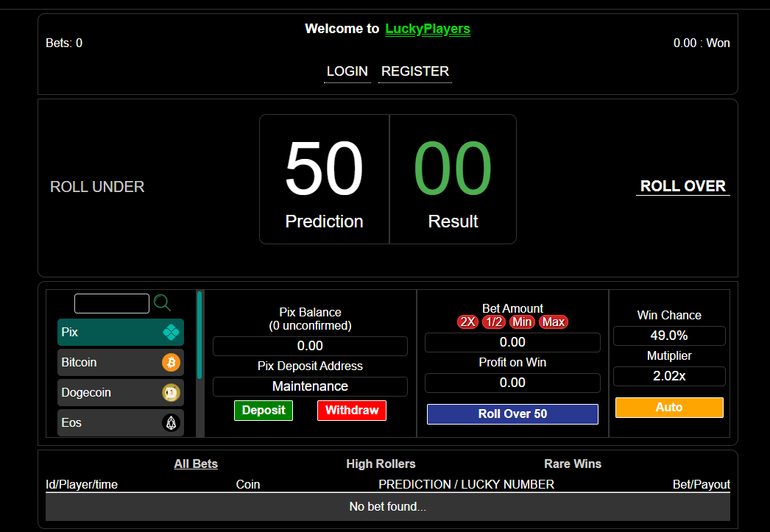This screenshot has width=770, height=532.
Task: Set the bet to Max
Action: (554, 322)
